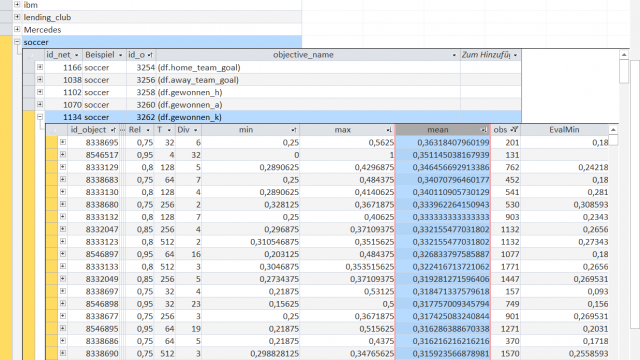Screen dimensions: 640x360
Task: Select min cell 0,310546875
Action: pyautogui.click(x=251, y=242)
